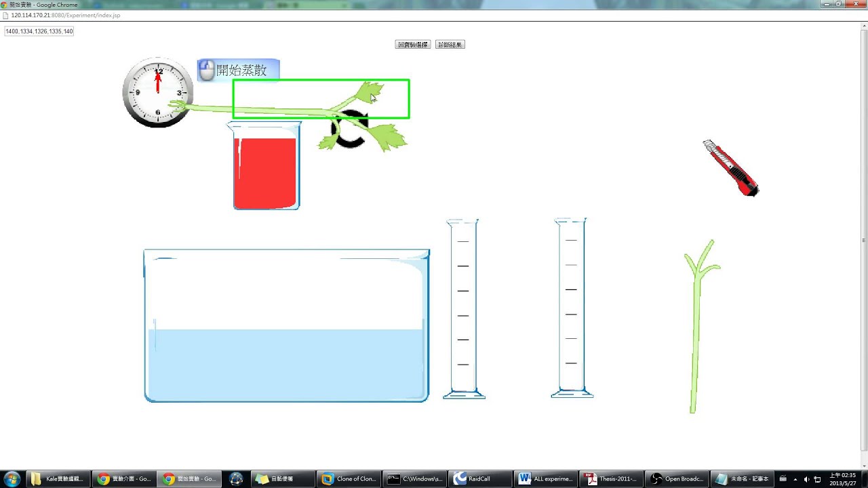The image size is (868, 488).
Task: Click the clock timer icon
Action: point(158,93)
